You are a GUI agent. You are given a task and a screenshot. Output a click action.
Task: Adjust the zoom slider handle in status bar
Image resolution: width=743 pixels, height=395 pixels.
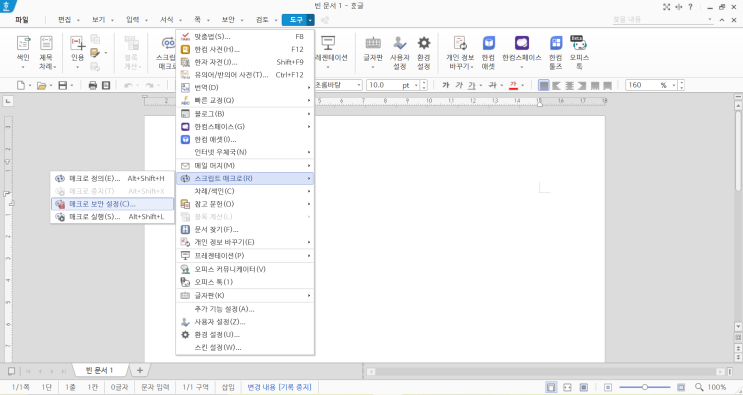coord(644,387)
